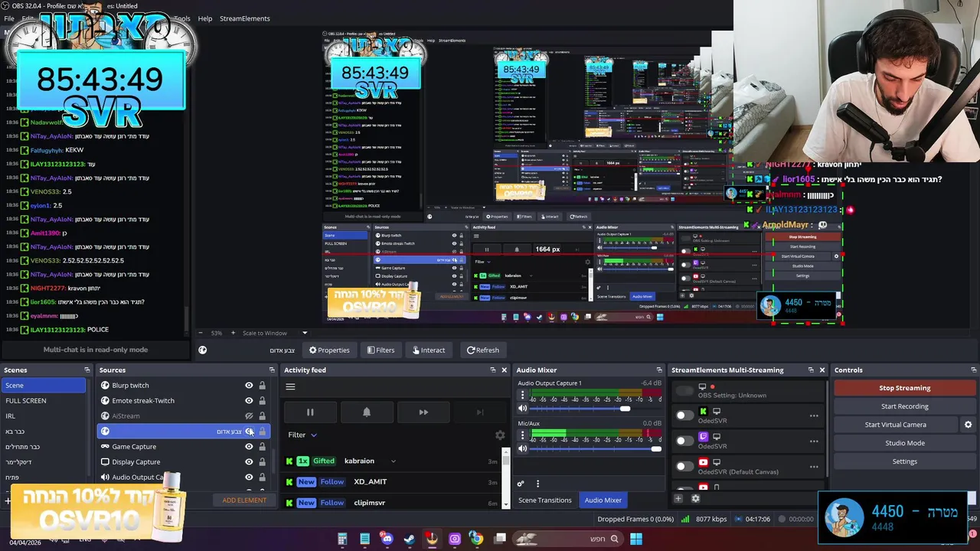The width and height of the screenshot is (980, 551).
Task: Hide the Audio Output Capture source
Action: click(x=249, y=478)
